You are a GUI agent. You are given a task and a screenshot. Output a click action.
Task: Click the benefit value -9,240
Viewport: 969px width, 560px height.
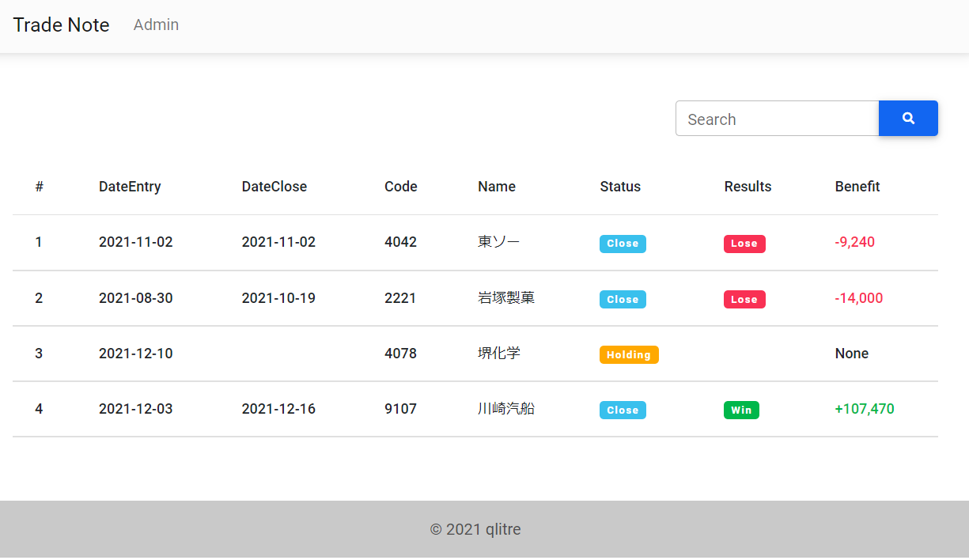tap(854, 242)
